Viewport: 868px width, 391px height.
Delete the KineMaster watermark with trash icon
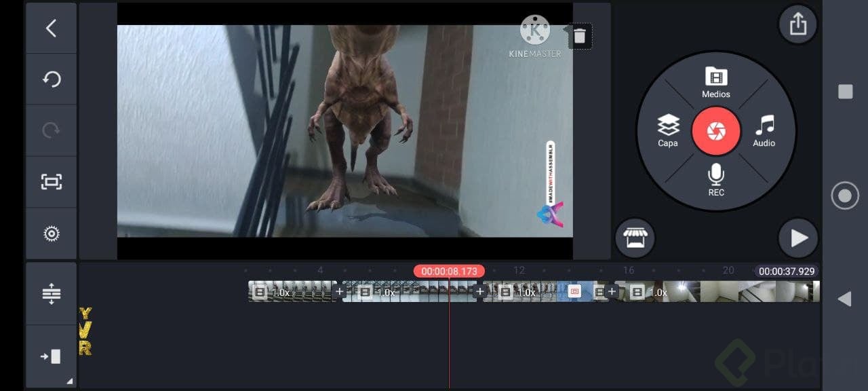pyautogui.click(x=579, y=36)
